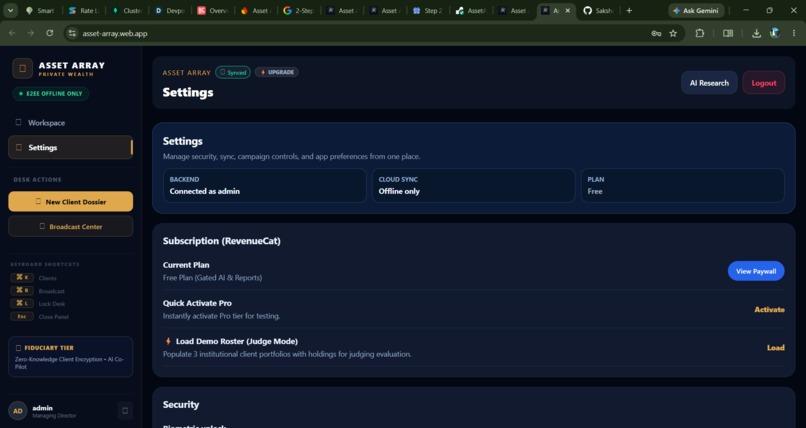Click the icon button beside admin profile
The image size is (806, 428).
125,411
